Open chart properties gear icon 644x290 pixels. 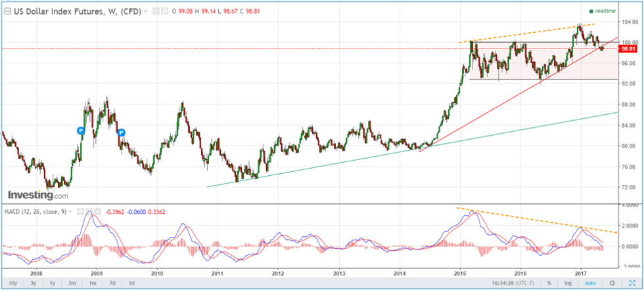612,283
